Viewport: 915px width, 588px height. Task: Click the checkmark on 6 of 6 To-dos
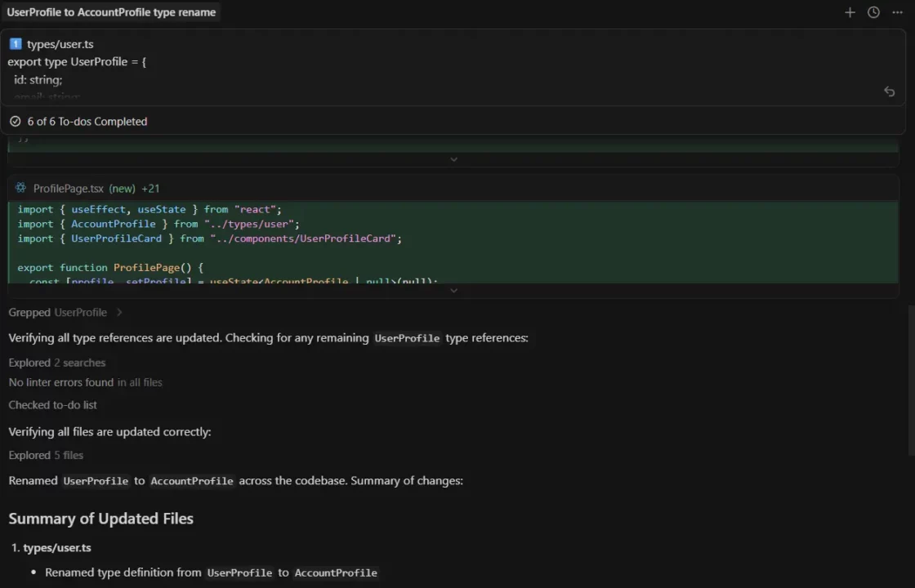(15, 121)
